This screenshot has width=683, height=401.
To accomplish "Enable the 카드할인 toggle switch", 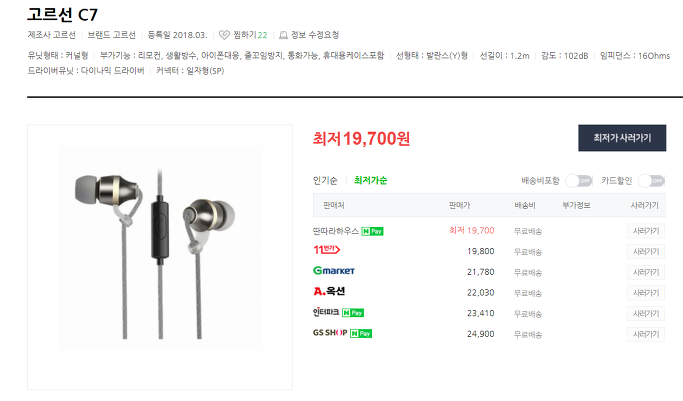I will coord(652,181).
